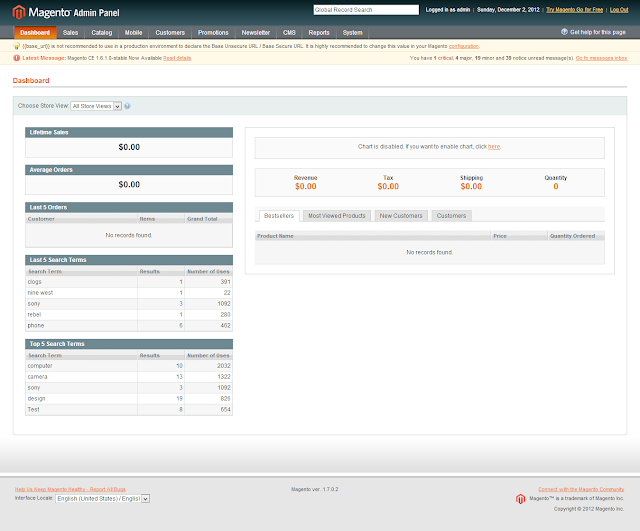
Task: Open the Newsletter menu
Action: point(256,33)
